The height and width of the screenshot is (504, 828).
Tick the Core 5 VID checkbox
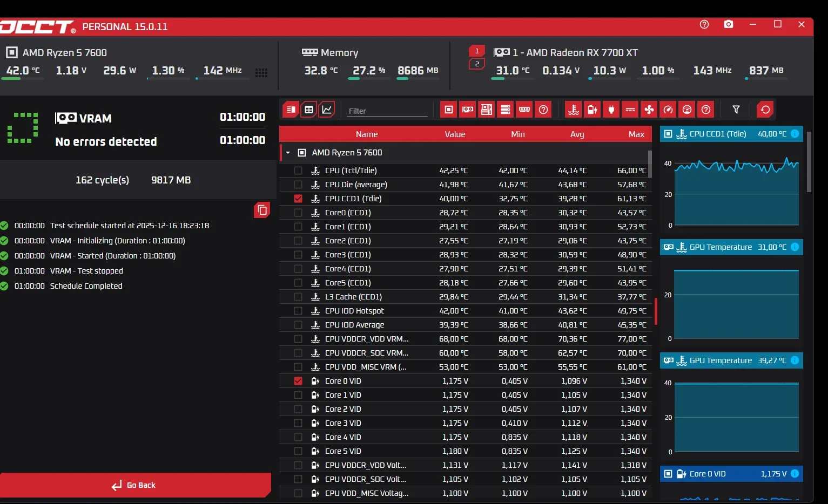pyautogui.click(x=298, y=451)
